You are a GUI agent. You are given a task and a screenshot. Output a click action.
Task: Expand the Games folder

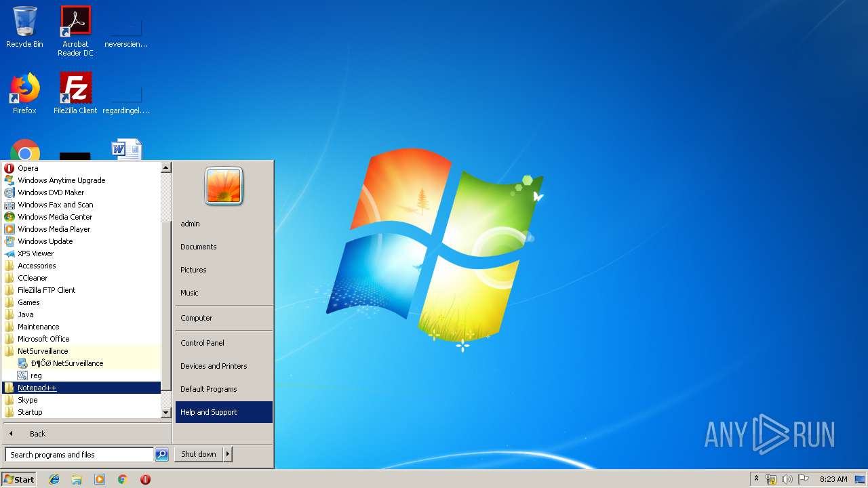pos(81,302)
